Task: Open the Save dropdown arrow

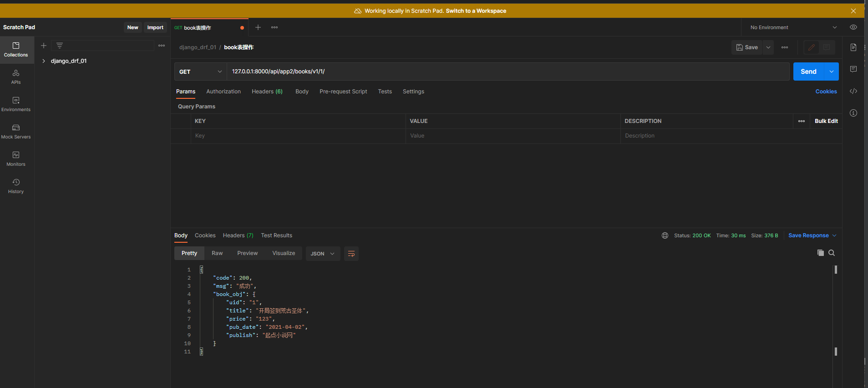Action: point(768,47)
